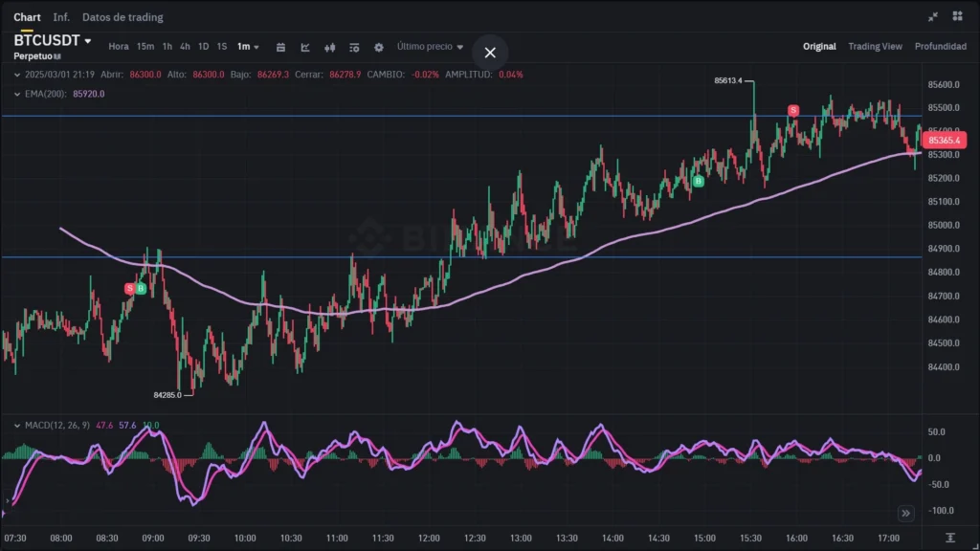
Task: Open the multi-chart layout grid icon
Action: point(957,16)
